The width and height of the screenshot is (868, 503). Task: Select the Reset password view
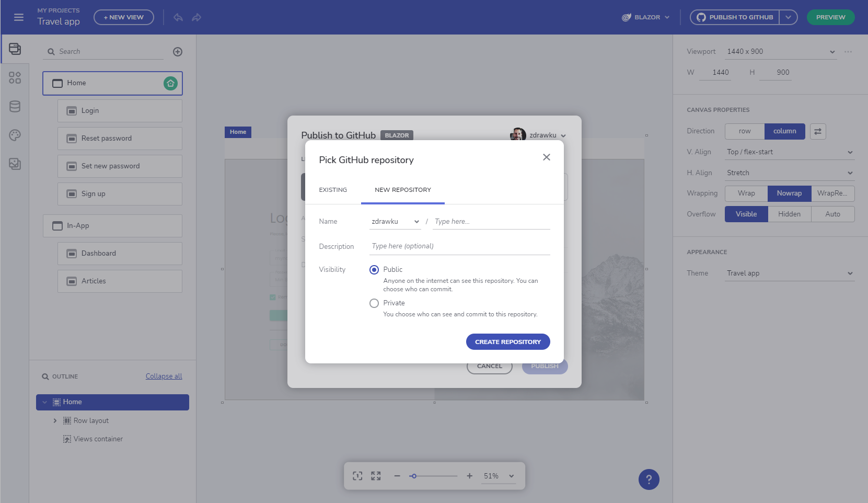click(x=120, y=139)
